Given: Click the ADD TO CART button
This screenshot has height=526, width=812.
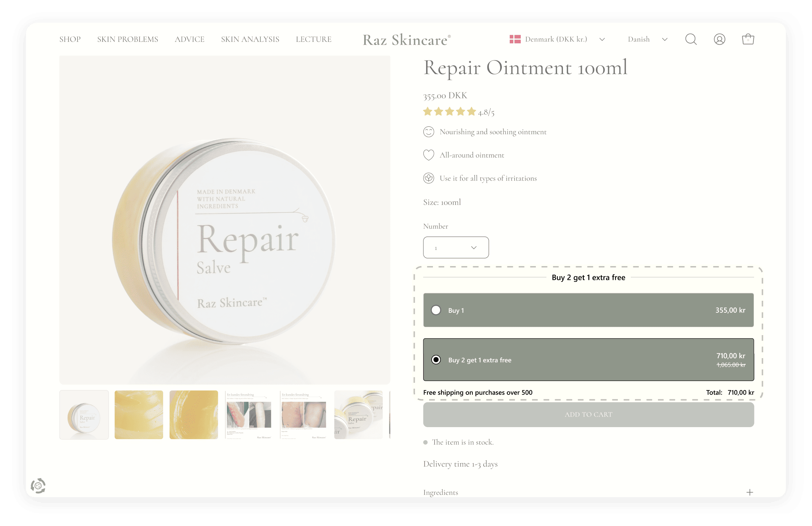Looking at the screenshot, I should point(588,414).
